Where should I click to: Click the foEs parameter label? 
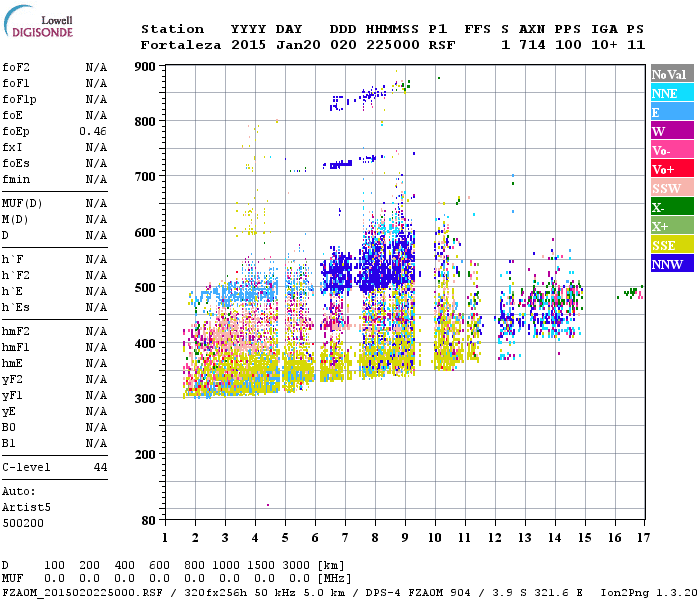point(16,163)
